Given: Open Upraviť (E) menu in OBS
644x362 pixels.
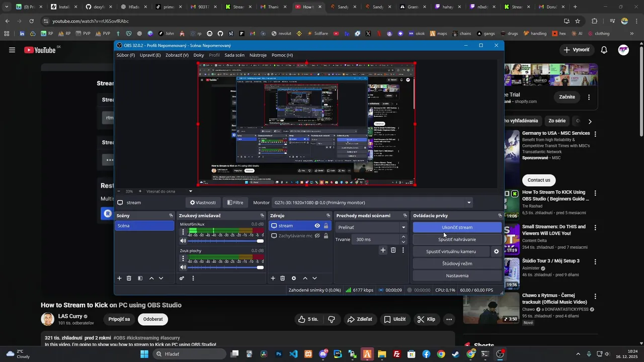Looking at the screenshot, I should 150,55.
